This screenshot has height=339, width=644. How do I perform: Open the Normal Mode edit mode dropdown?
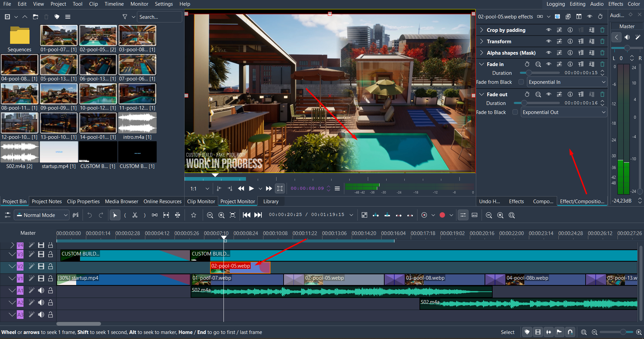[42, 215]
